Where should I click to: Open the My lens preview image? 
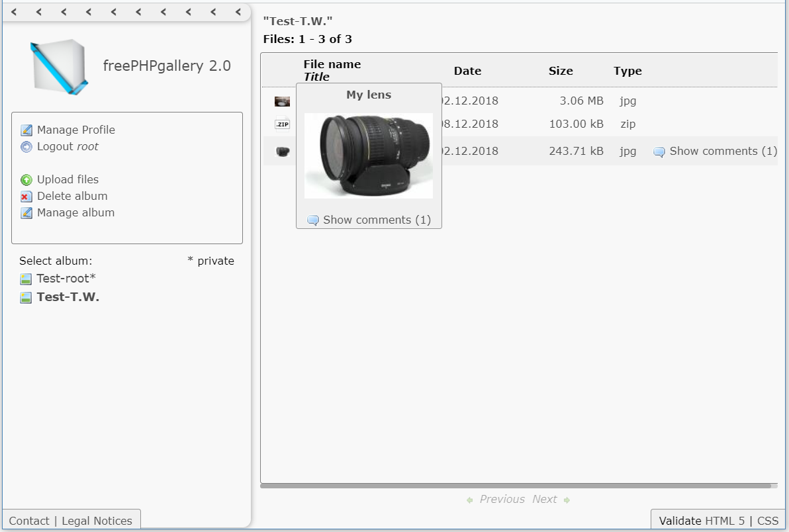pos(369,157)
